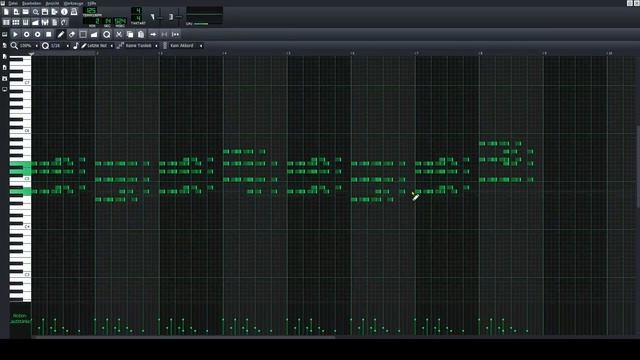640x360 pixels.
Task: Click the time signature numerator 4
Action: [138, 11]
